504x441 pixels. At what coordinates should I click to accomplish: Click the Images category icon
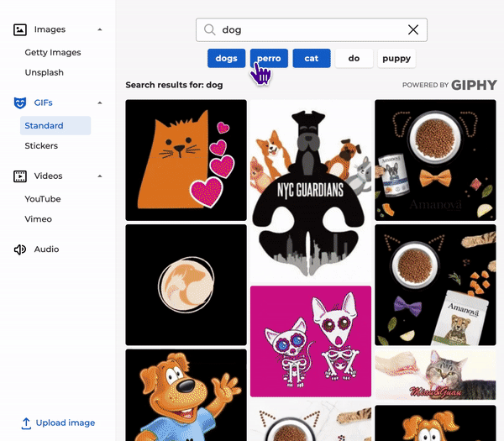pos(20,29)
